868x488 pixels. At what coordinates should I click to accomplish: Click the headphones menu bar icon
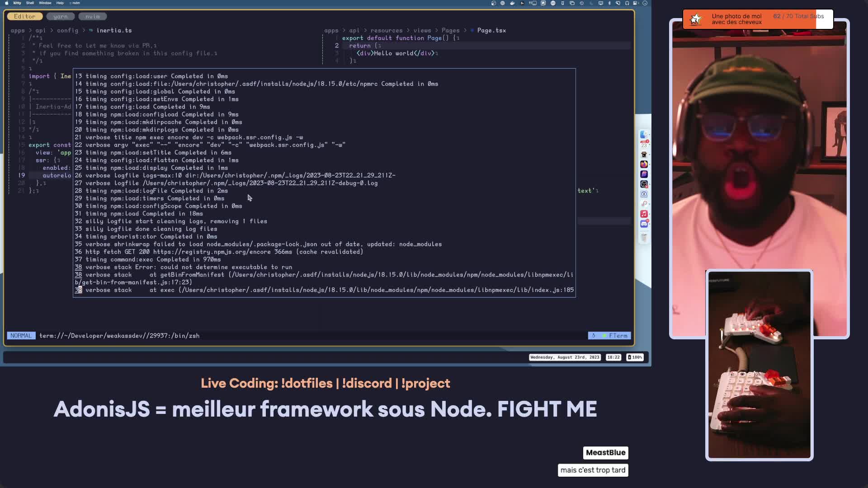(627, 3)
